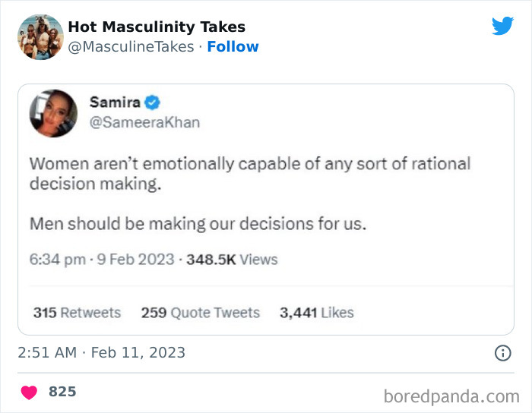Open Samira's profile avatar

click(53, 113)
